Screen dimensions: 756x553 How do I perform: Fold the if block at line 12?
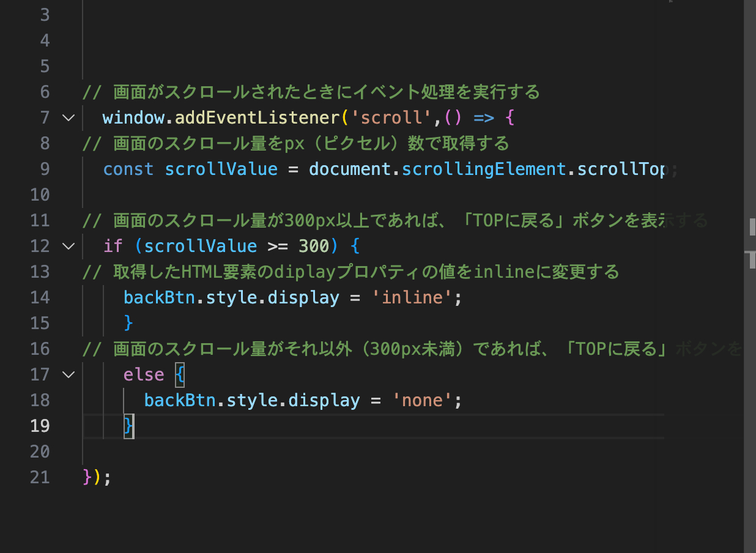(x=68, y=246)
